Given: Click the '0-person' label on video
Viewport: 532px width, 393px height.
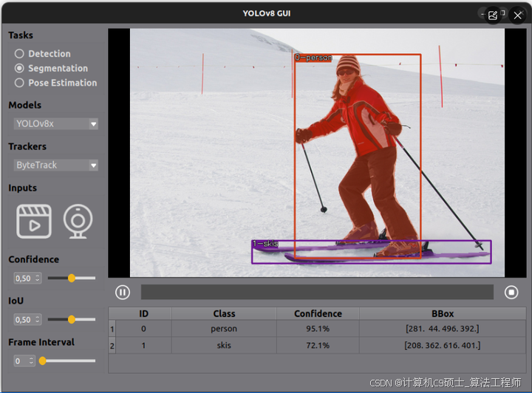Looking at the screenshot, I should [313, 58].
